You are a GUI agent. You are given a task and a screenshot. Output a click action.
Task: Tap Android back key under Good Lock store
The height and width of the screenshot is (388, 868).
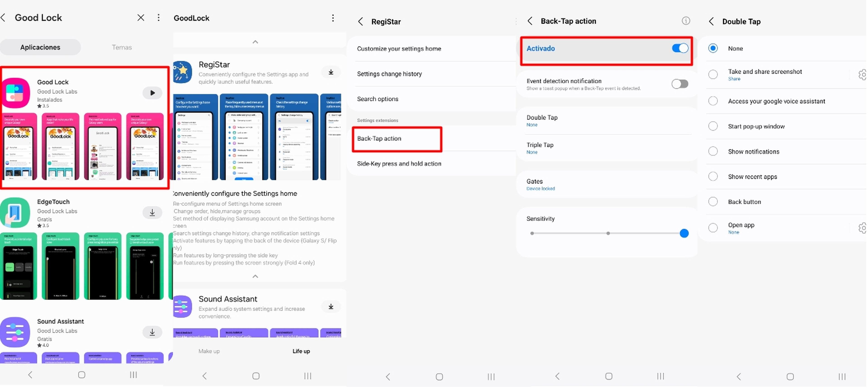coord(30,375)
